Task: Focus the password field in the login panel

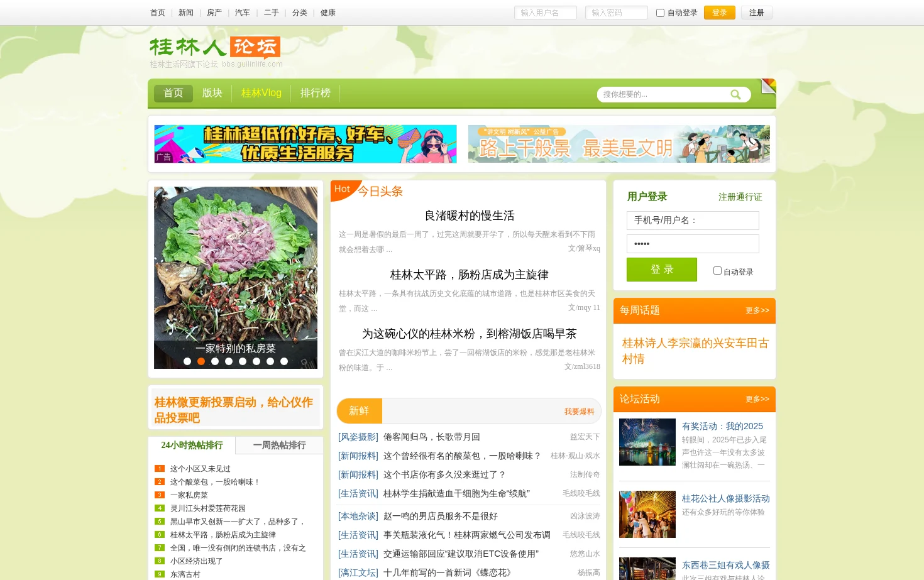Action: (693, 244)
